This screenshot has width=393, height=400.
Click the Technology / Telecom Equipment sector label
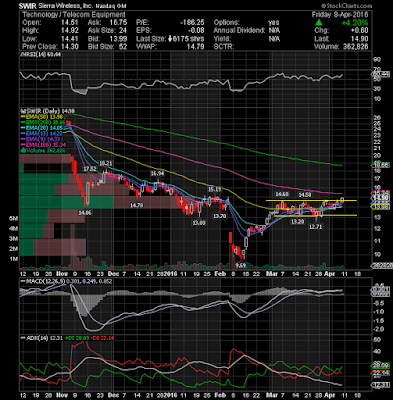pos(74,14)
